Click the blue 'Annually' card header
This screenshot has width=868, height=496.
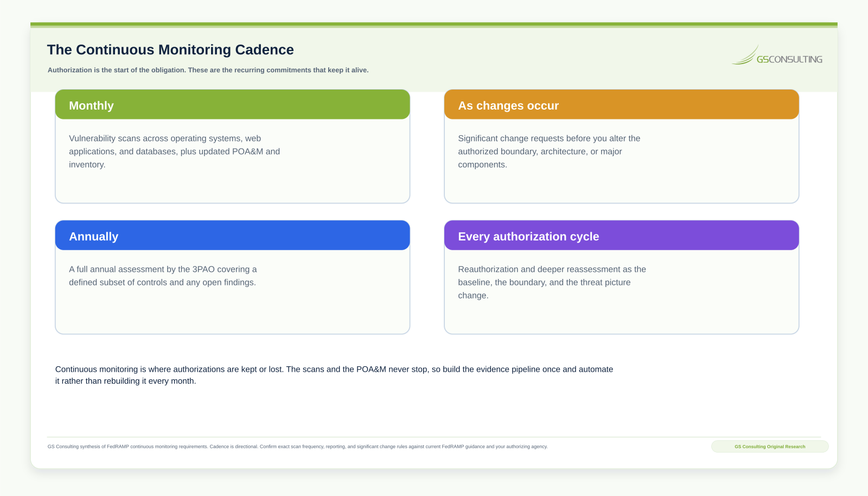coord(232,236)
